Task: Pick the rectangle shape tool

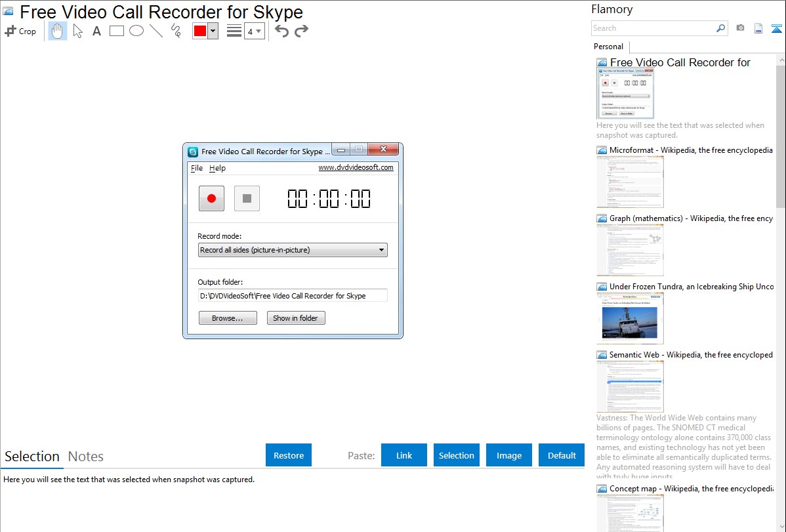Action: 116,31
